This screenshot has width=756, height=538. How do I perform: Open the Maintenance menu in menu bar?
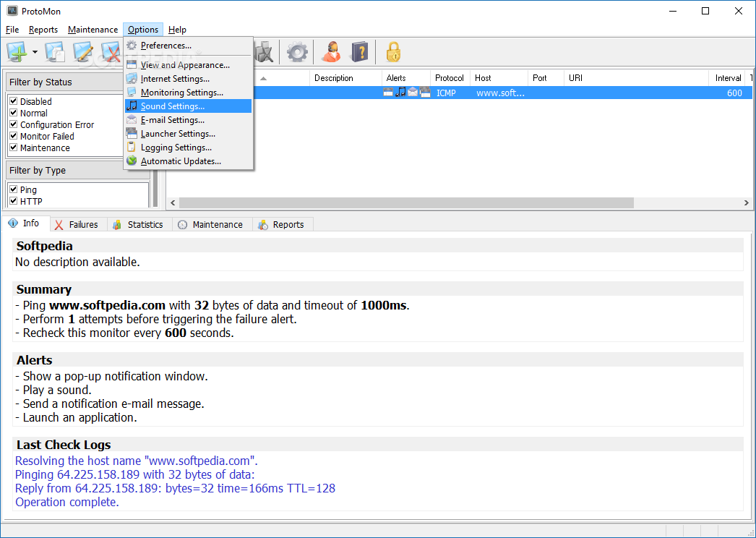pyautogui.click(x=93, y=30)
